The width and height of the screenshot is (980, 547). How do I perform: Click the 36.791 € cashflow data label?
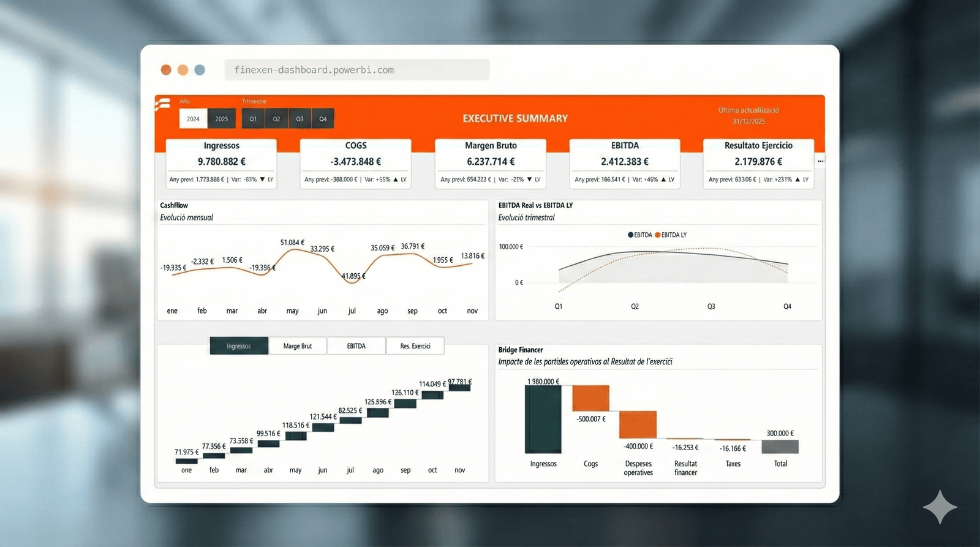pyautogui.click(x=413, y=246)
